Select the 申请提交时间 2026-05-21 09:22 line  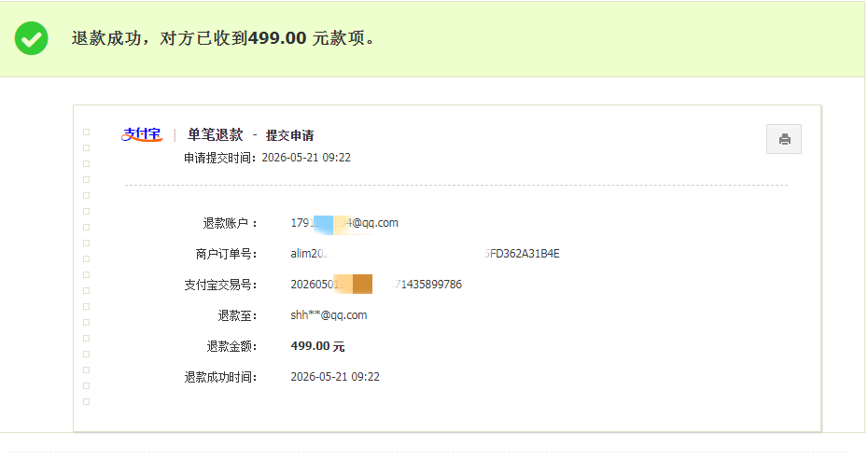[267, 158]
